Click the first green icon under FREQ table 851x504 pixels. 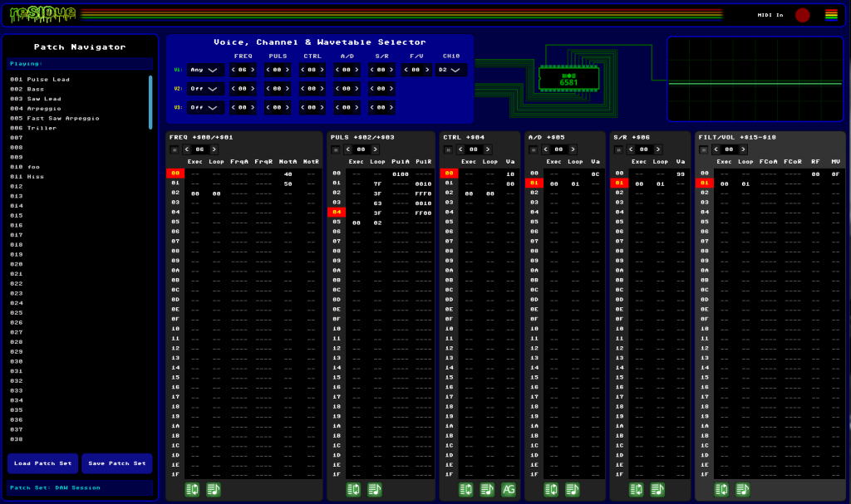coord(193,490)
